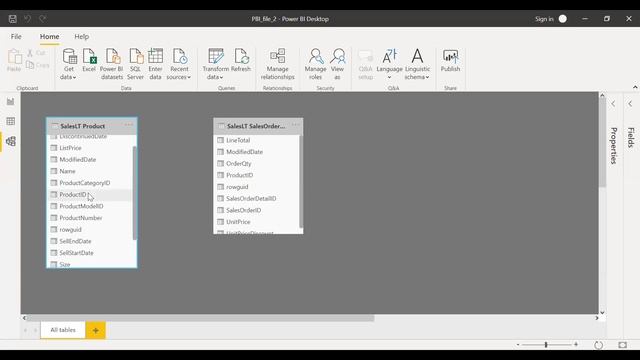Expand the Linguistic schema dropdown
The height and width of the screenshot is (360, 640).
click(x=417, y=64)
